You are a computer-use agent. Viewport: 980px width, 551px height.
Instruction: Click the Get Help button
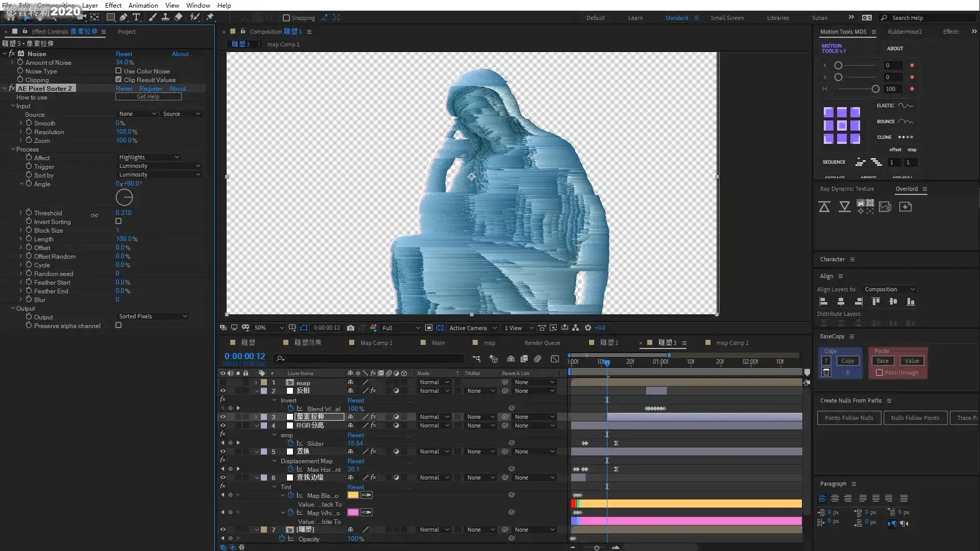(x=148, y=96)
